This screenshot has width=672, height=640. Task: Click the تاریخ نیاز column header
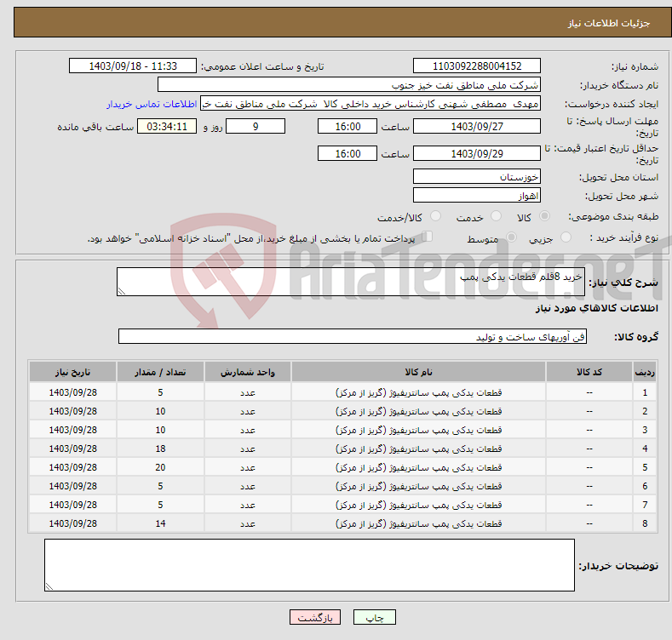click(x=73, y=372)
